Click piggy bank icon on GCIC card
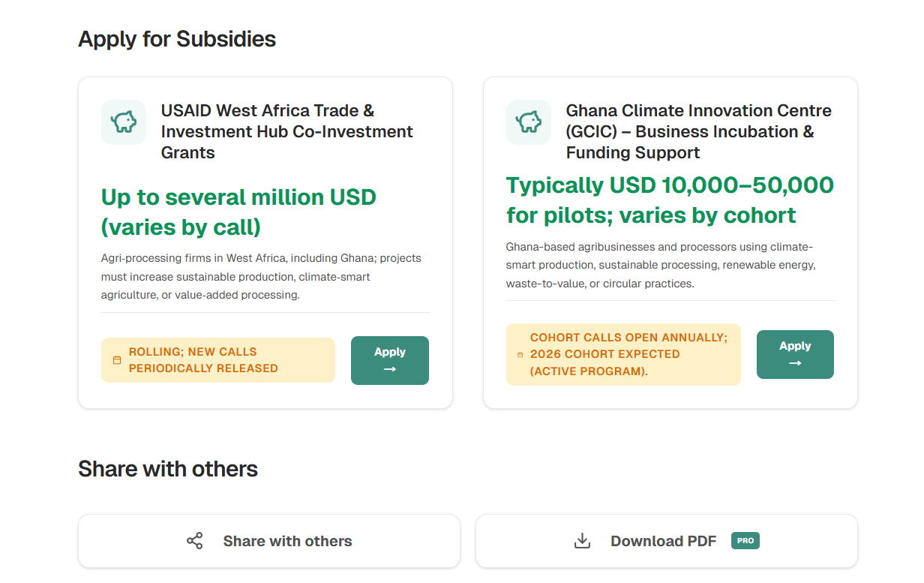Viewport: 924px width, 583px height. click(x=529, y=122)
